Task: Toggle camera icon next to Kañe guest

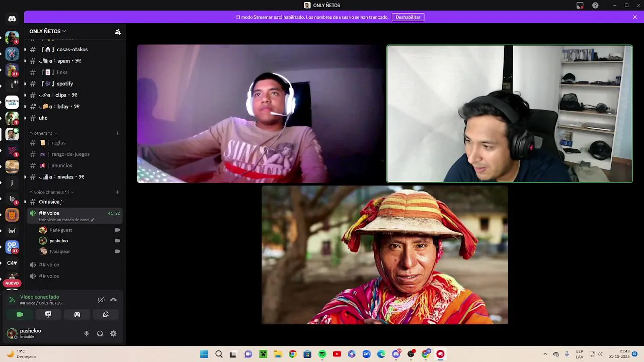Action: (x=117, y=230)
